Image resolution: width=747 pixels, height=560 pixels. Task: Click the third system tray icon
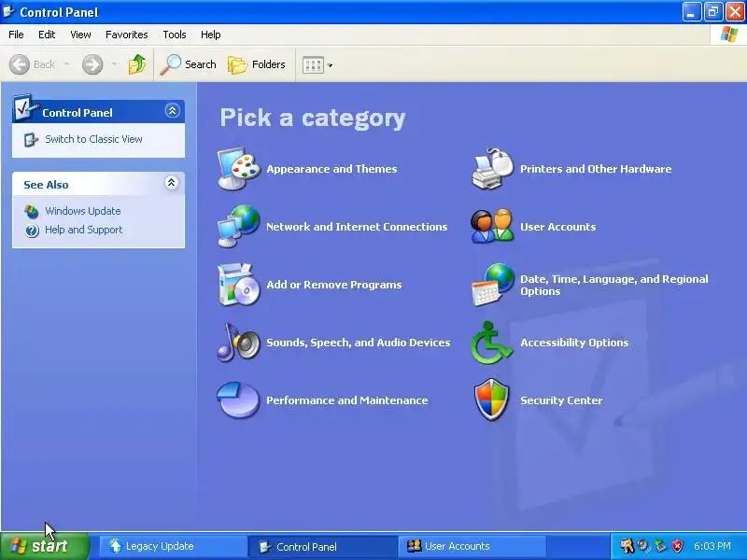(x=660, y=546)
